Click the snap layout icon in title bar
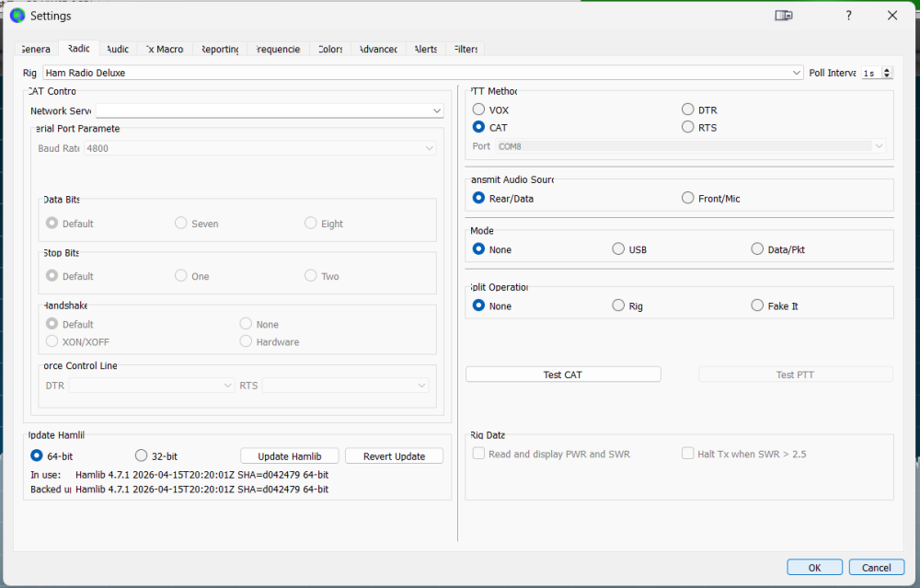Screen dimensions: 920x588 [783, 16]
